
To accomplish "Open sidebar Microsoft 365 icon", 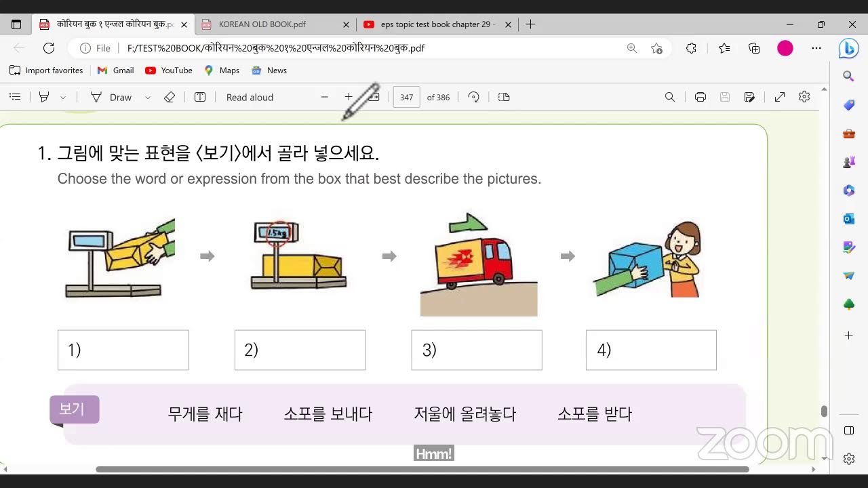I will pos(849,190).
